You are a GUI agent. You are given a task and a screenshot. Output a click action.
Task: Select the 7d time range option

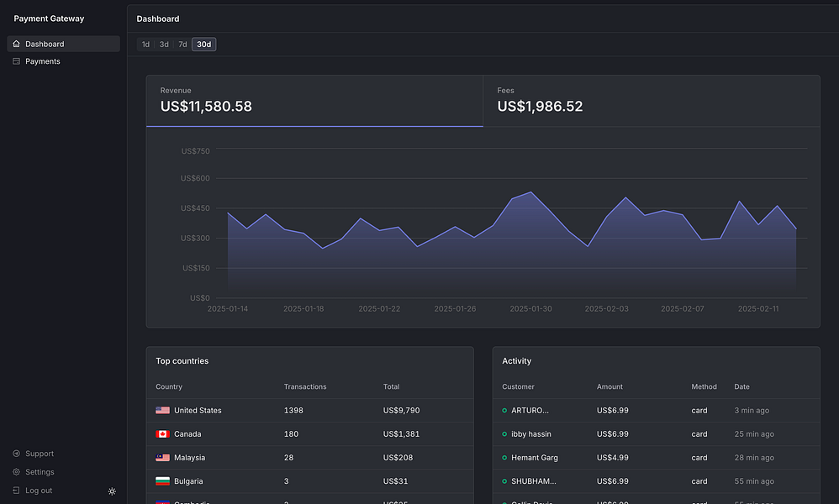tap(182, 44)
